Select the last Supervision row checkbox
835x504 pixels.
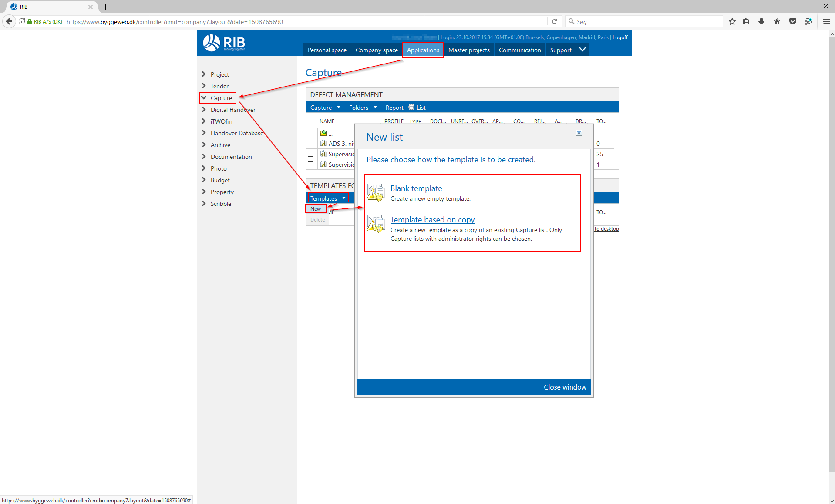(310, 165)
